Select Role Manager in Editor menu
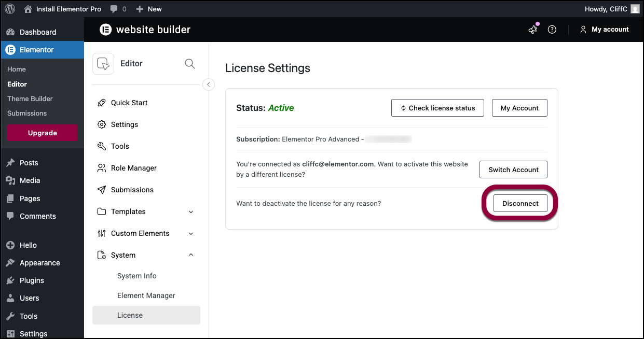Image resolution: width=644 pixels, height=339 pixels. (133, 168)
